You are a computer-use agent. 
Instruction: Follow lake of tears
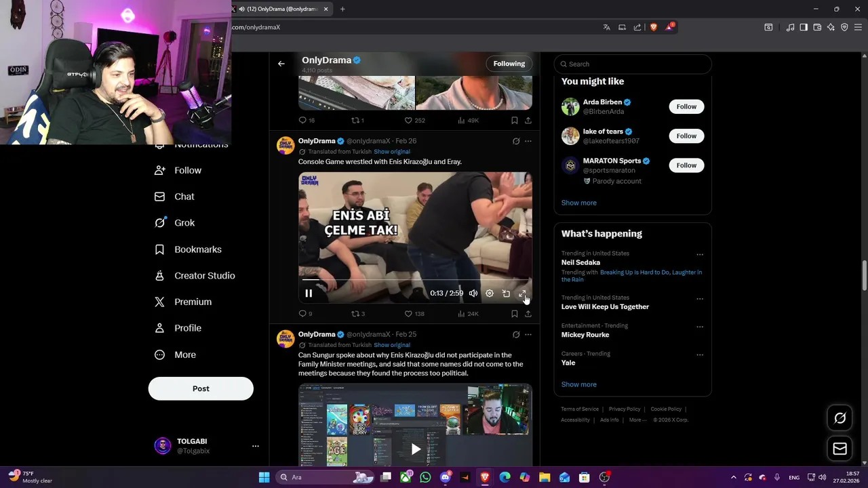pyautogui.click(x=686, y=136)
